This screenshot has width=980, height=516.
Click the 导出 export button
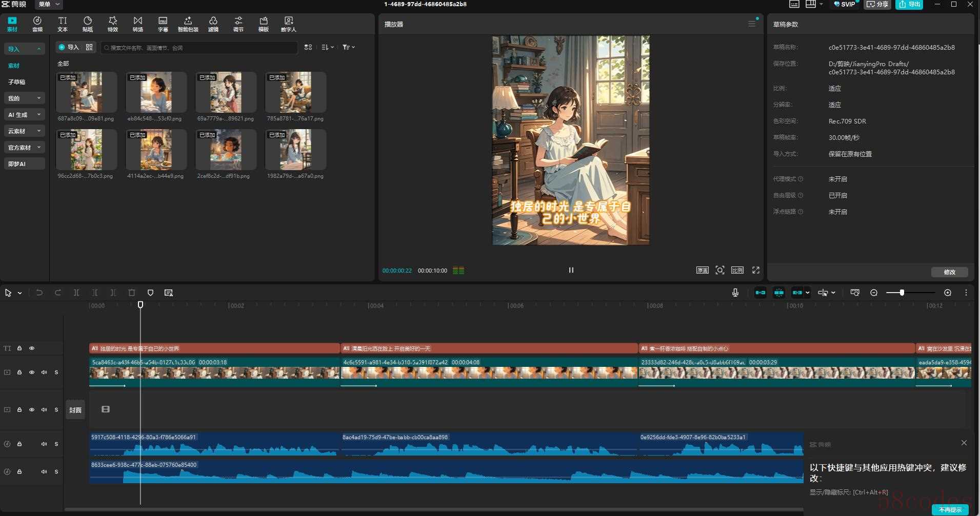tap(909, 4)
